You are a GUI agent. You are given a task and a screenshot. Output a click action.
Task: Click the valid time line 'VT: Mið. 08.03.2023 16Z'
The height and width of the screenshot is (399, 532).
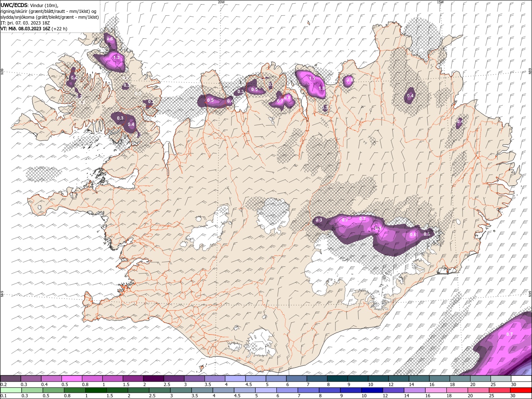[x=26, y=29]
